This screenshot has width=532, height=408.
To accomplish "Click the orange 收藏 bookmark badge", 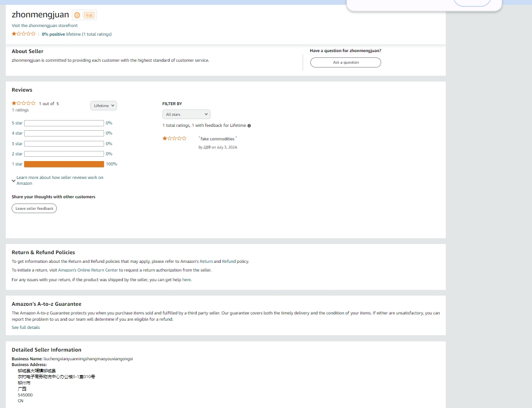I will (x=89, y=15).
